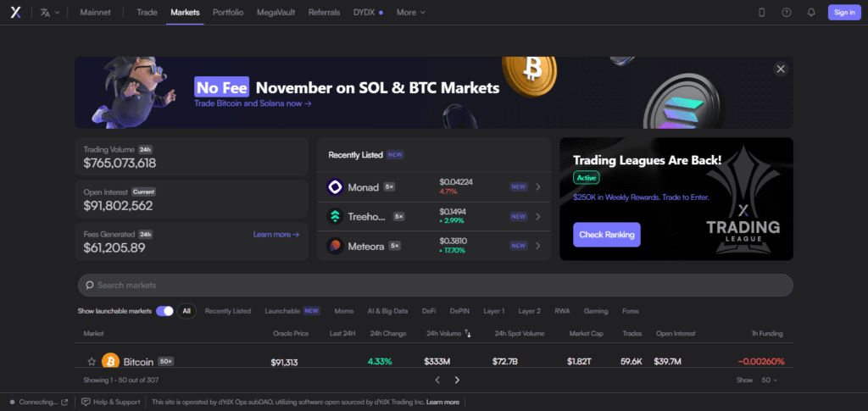Open the mobile app download icon
868x411 pixels.
(761, 13)
